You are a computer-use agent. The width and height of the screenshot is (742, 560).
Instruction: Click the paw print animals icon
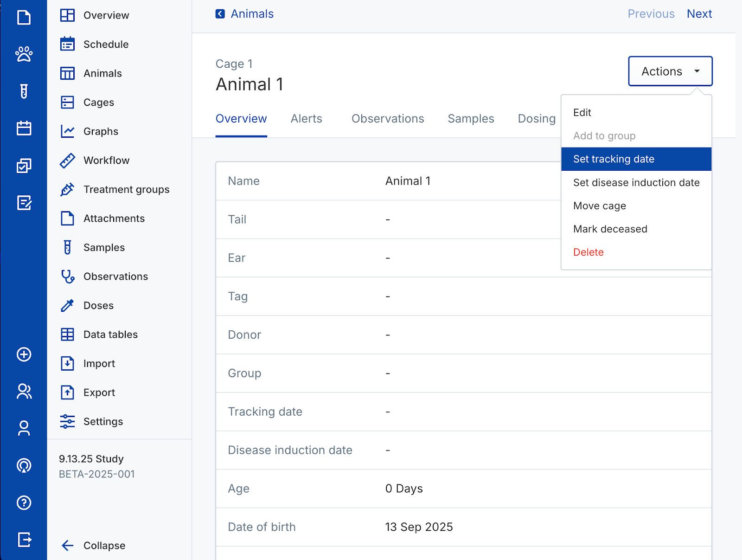(x=24, y=54)
